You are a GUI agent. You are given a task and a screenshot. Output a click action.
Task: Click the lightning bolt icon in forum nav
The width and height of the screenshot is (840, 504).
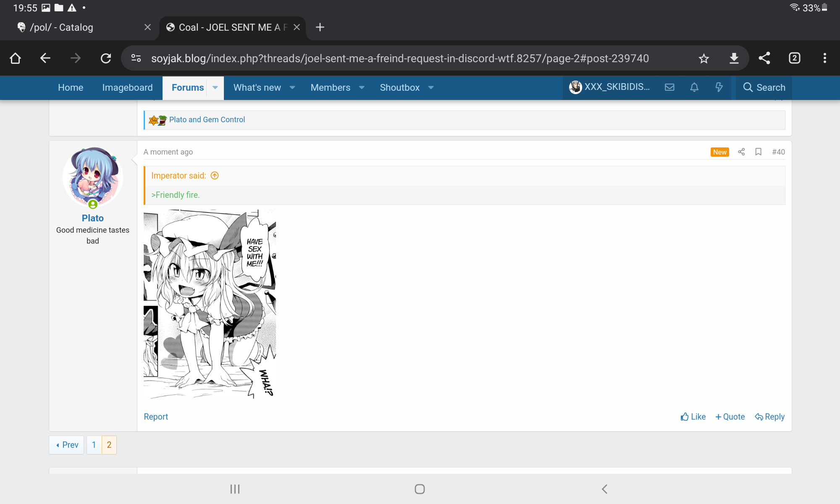[719, 87]
